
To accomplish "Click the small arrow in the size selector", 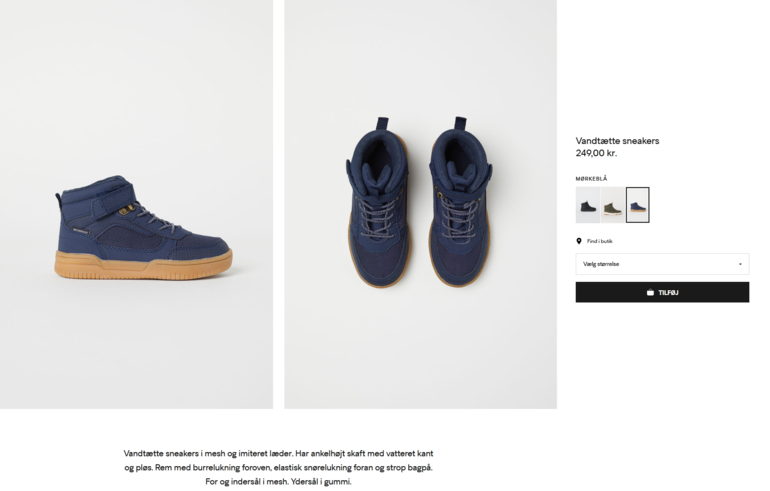I will [740, 264].
